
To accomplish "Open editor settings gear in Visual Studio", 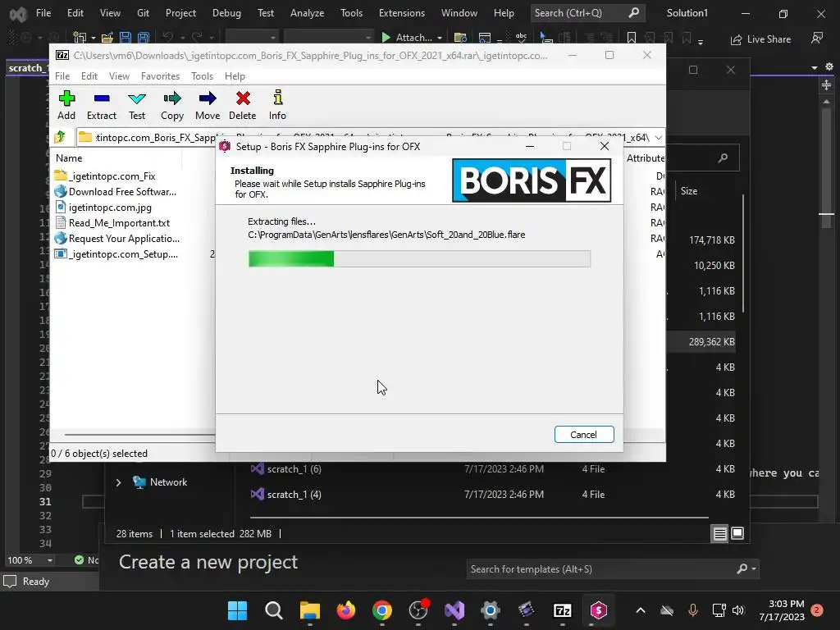I will click(x=829, y=67).
